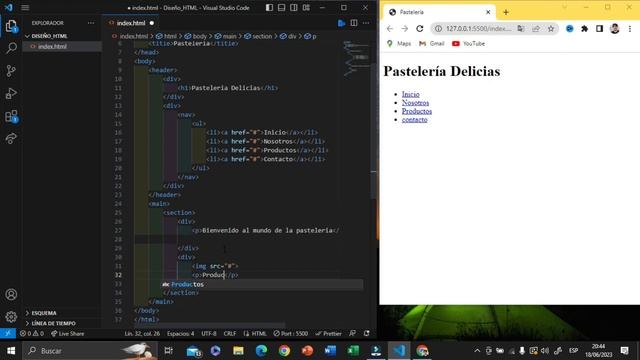This screenshot has height=360, width=640.
Task: Click the run/preview icon in the editor toolbar
Action: [x=342, y=23]
